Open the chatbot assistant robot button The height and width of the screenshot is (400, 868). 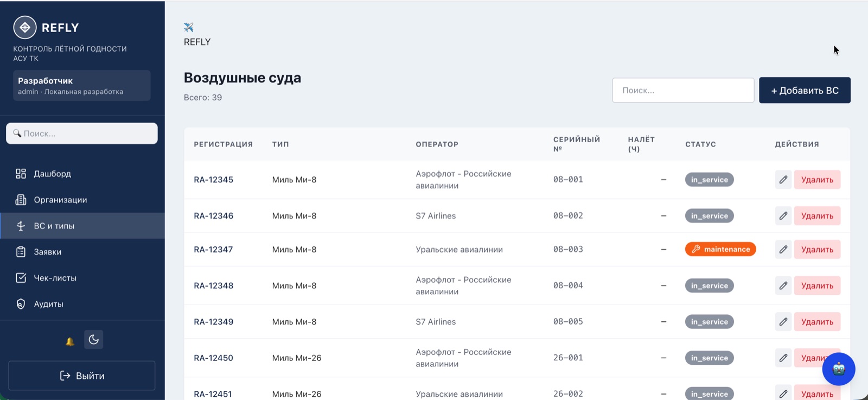[839, 369]
